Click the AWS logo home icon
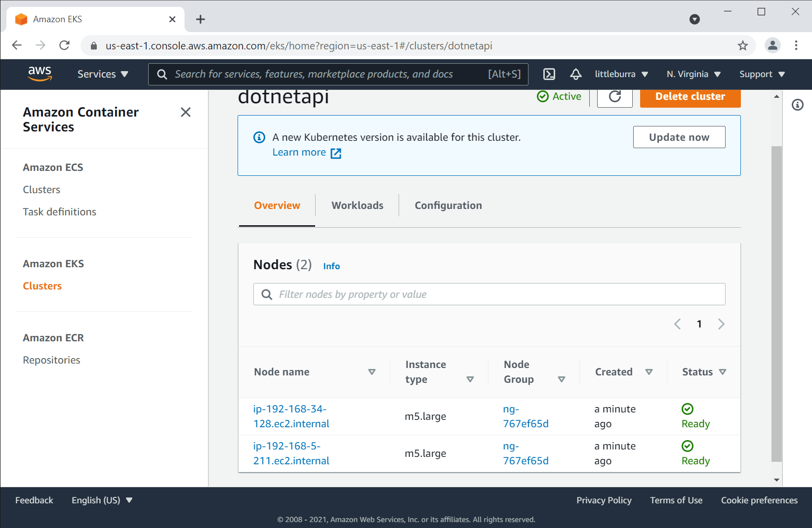This screenshot has height=528, width=812. 40,74
